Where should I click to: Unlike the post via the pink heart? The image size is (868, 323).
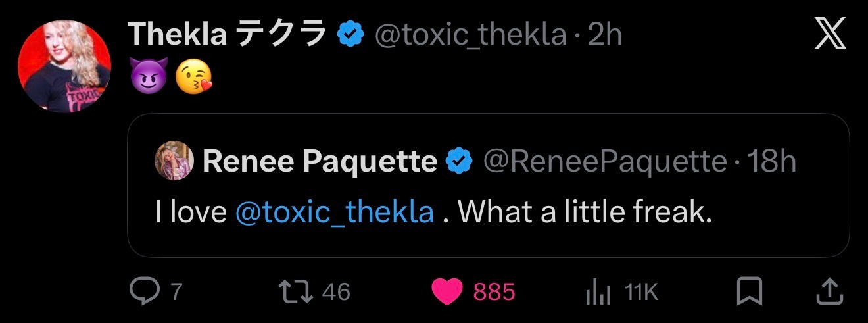447,291
